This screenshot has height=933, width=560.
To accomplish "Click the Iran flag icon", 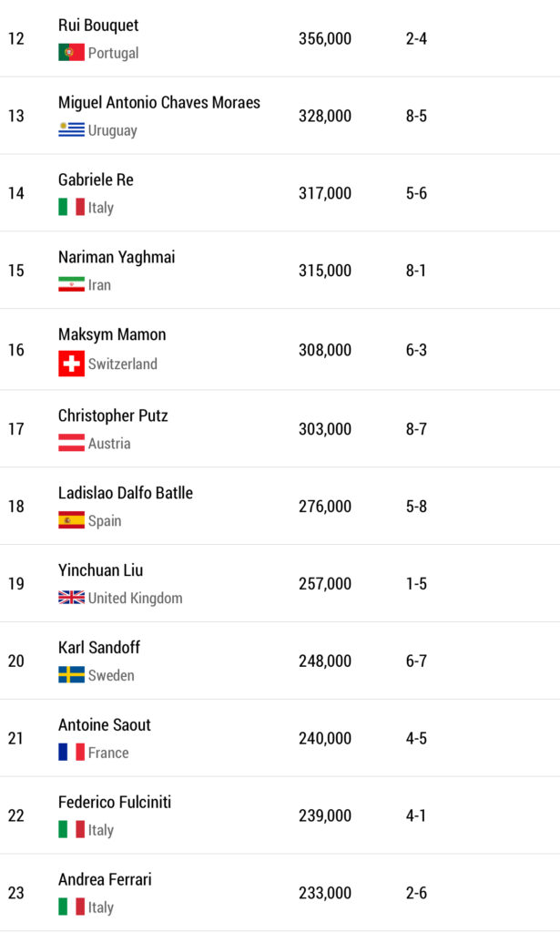I will coord(71,285).
